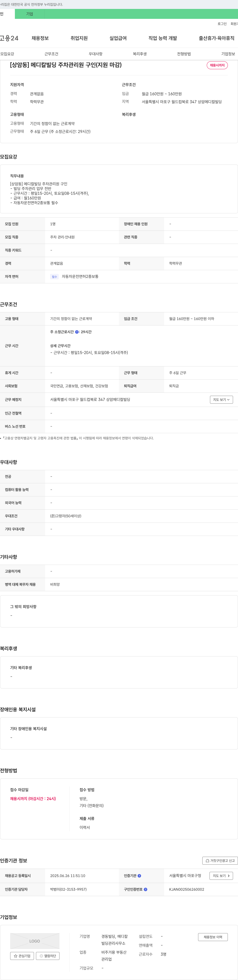Image resolution: width=238 pixels, height=980 pixels.
Task: Click the 로그인 link
Action: pyautogui.click(x=222, y=24)
